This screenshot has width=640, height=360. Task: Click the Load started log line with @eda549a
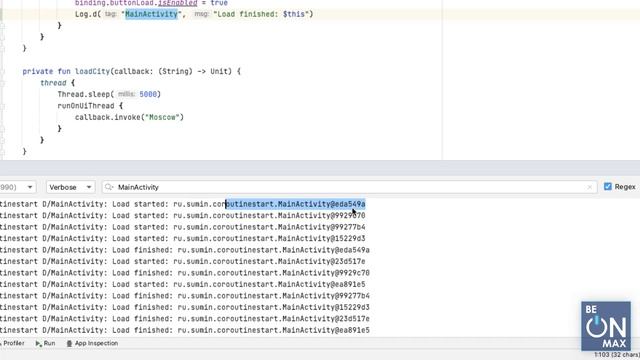point(183,204)
